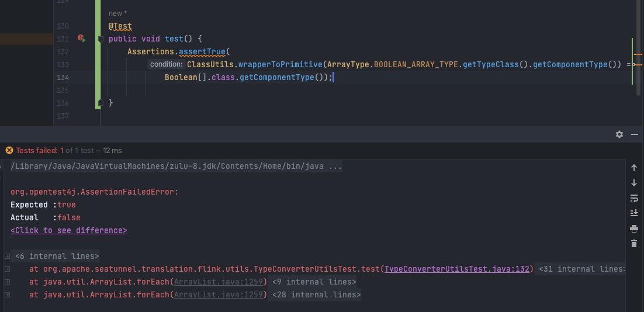Collapse the fold end marker at line 136
Image resolution: width=644 pixels, height=312 pixels.
pyautogui.click(x=101, y=103)
